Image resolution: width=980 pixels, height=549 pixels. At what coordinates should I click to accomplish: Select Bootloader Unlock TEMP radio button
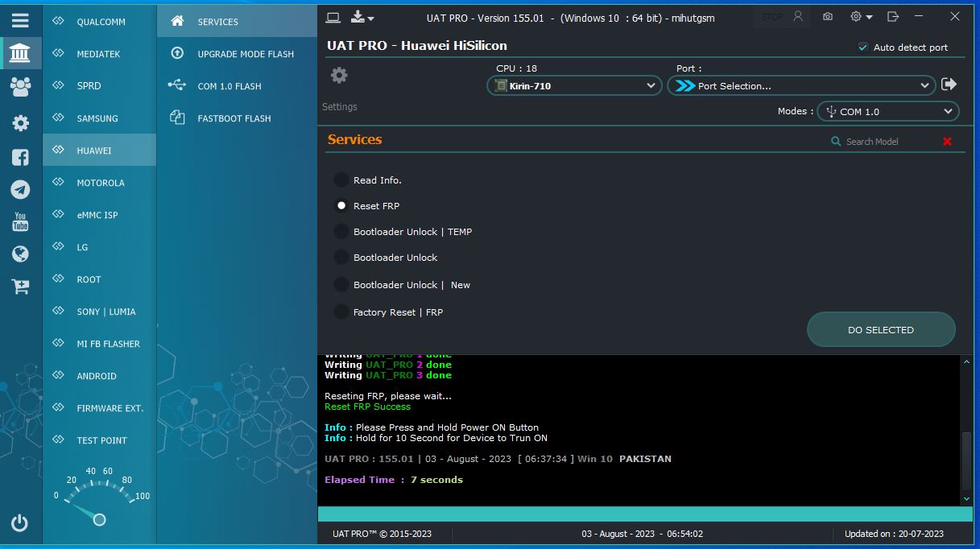click(341, 232)
